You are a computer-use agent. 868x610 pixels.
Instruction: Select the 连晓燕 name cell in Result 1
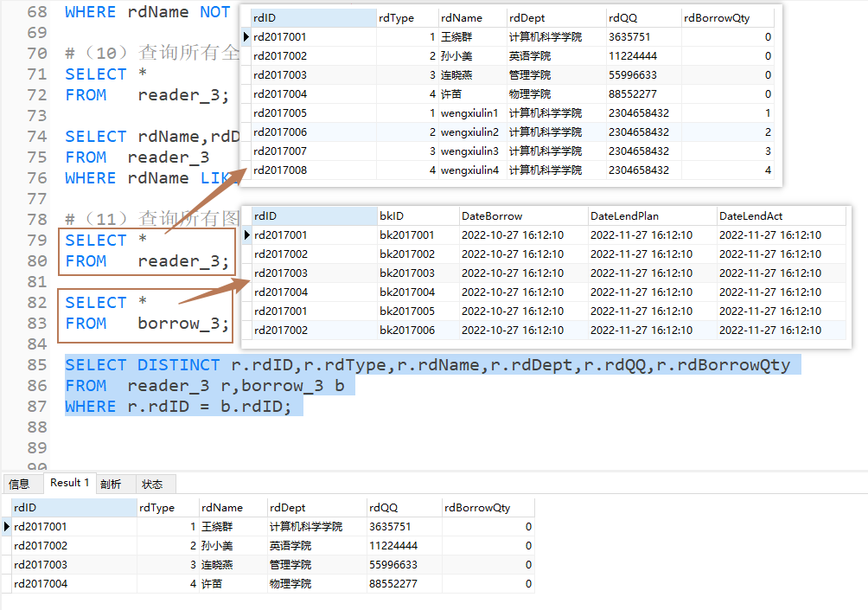pos(233,564)
